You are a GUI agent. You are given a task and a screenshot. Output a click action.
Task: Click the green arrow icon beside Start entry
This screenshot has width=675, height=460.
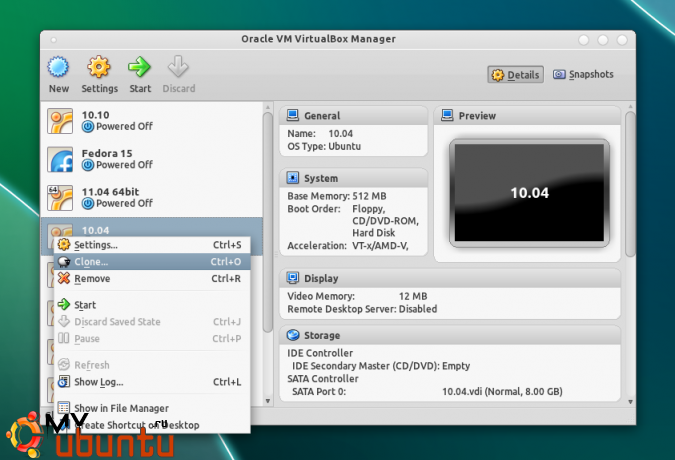click(64, 304)
